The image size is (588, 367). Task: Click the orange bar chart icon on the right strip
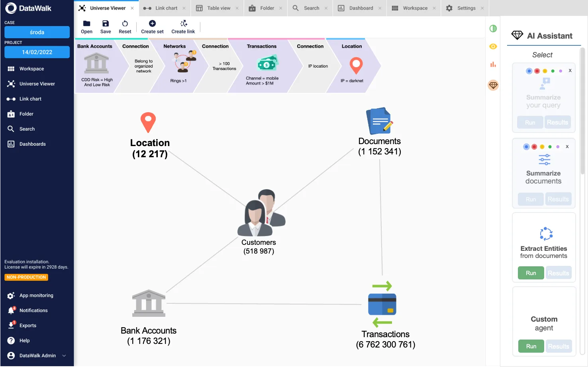[493, 64]
